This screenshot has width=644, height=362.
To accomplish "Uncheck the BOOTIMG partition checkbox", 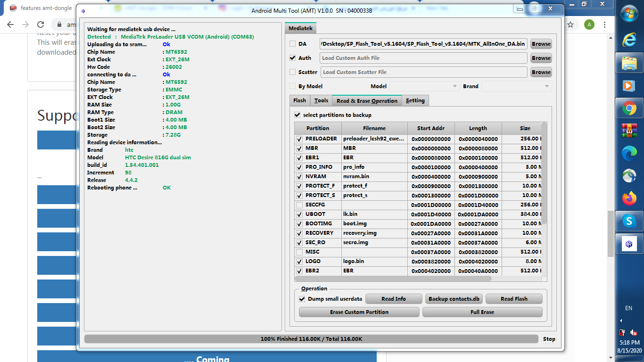I will (x=299, y=224).
